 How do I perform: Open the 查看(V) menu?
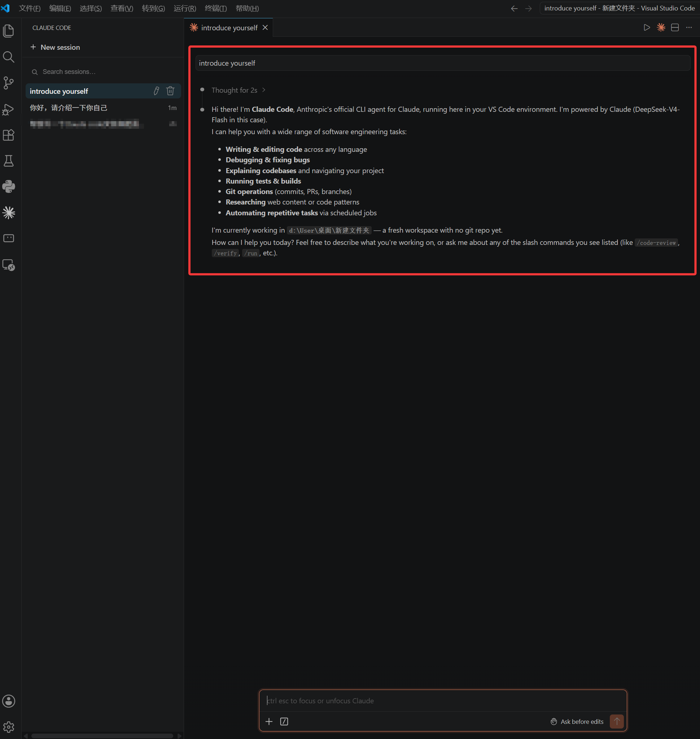122,8
